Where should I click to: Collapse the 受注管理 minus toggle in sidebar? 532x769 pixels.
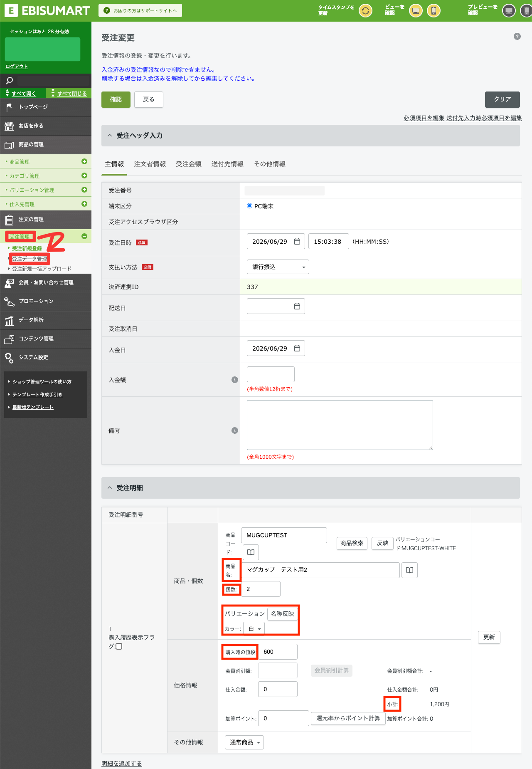[x=84, y=236]
